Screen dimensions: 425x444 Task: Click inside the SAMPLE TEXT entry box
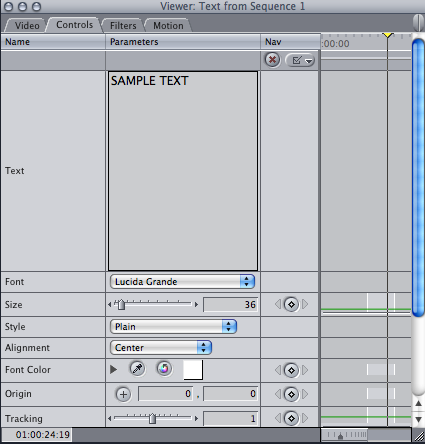point(183,171)
